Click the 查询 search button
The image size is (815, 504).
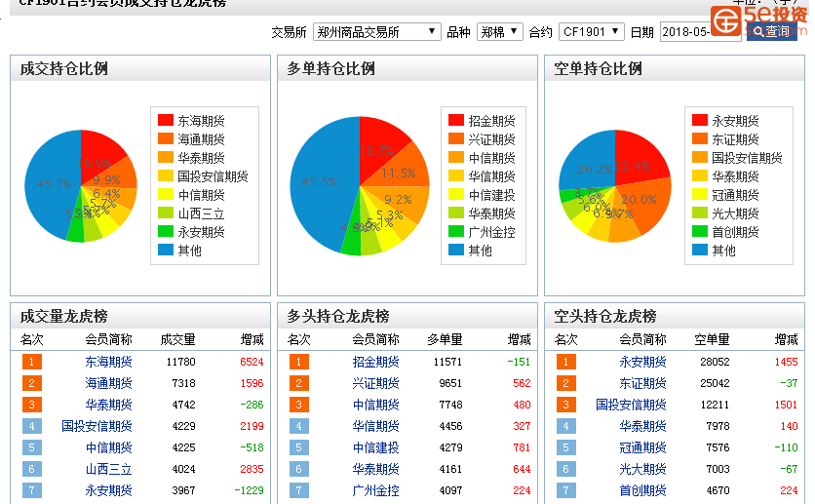point(771,32)
